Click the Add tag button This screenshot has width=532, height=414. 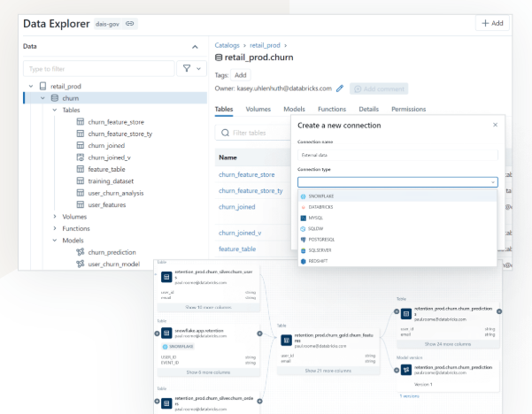tap(241, 75)
